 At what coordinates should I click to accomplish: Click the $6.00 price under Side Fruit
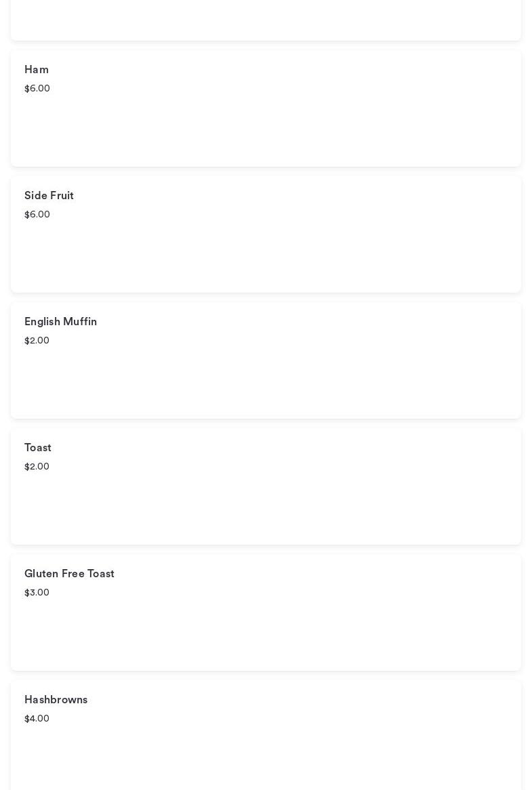(37, 215)
